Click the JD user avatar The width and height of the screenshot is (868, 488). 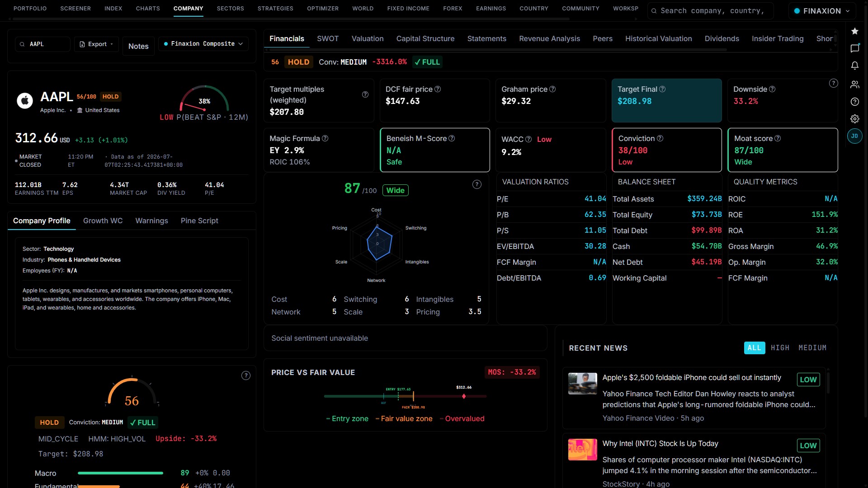854,136
